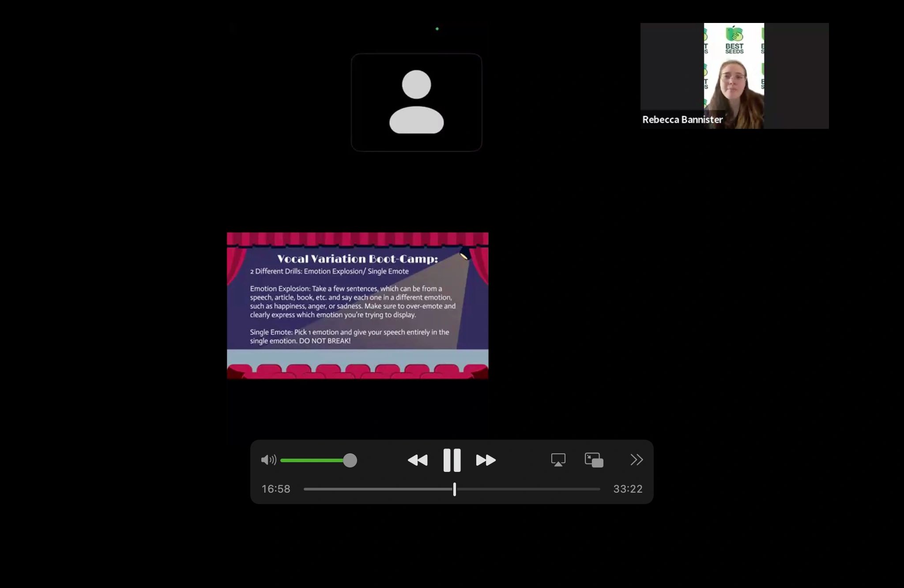The height and width of the screenshot is (588, 904).
Task: Click the Rebecca Bannister name label
Action: coord(682,119)
